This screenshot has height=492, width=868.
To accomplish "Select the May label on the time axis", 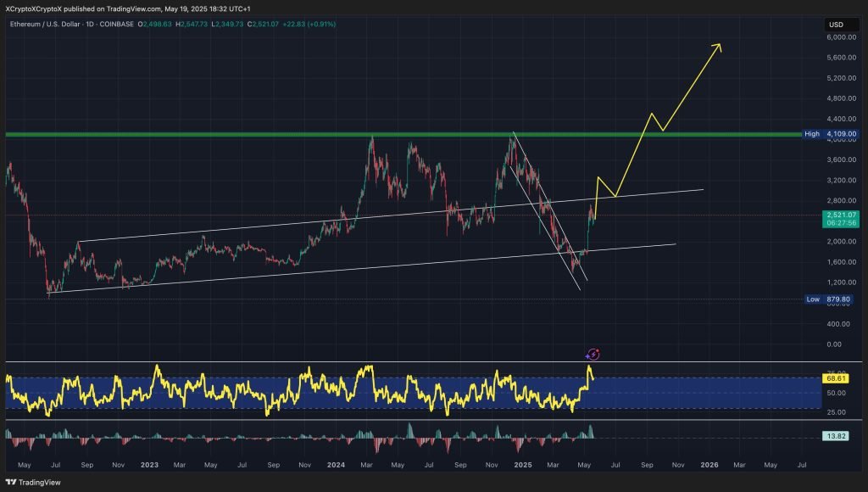I will [25, 466].
